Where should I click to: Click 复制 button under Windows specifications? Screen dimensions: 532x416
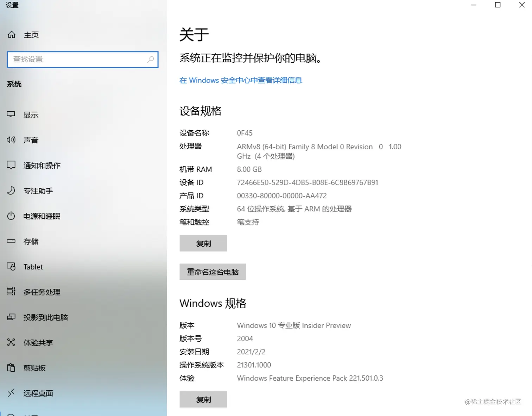pyautogui.click(x=203, y=399)
